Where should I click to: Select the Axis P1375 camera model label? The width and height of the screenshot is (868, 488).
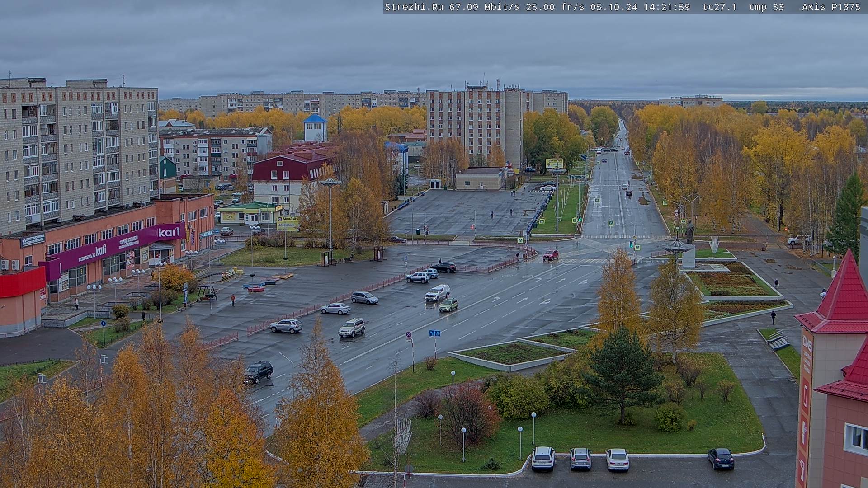click(831, 7)
